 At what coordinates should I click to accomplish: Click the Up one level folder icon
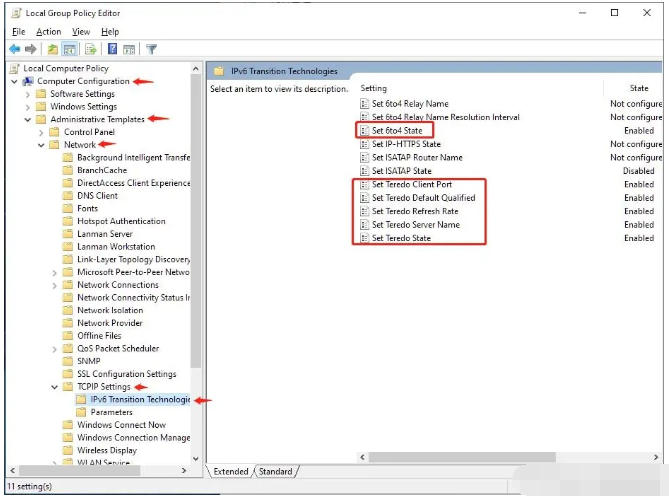(52, 49)
